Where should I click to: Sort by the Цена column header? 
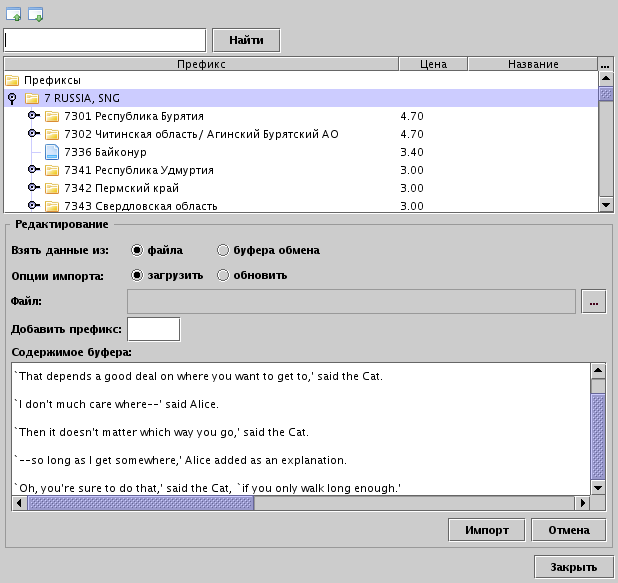click(433, 64)
